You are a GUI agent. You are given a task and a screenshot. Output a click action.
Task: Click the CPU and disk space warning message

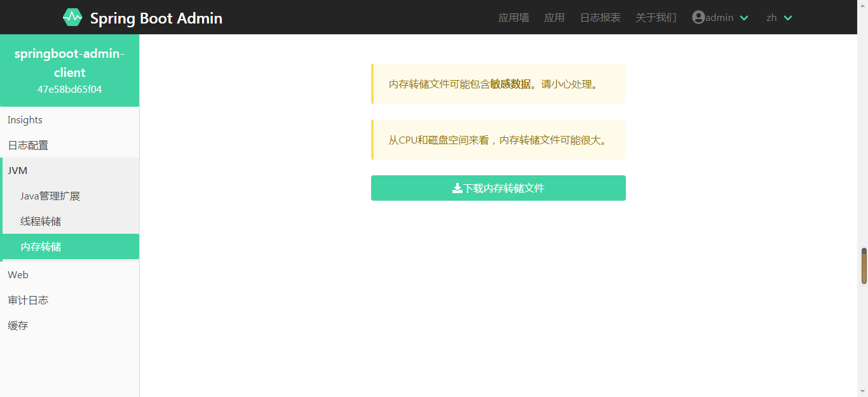498,140
